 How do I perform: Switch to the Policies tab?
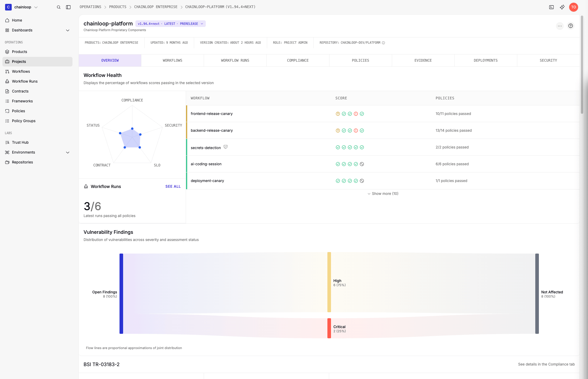pyautogui.click(x=360, y=60)
